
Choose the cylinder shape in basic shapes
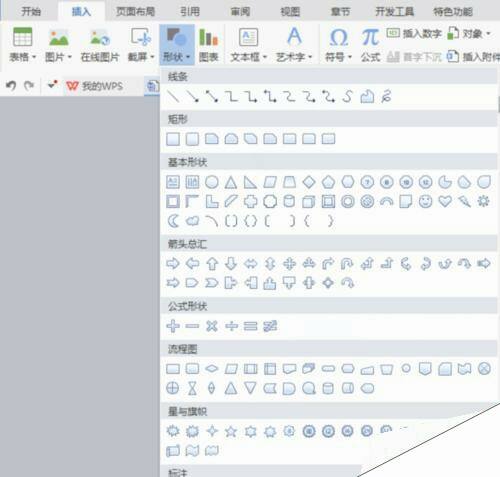click(289, 201)
